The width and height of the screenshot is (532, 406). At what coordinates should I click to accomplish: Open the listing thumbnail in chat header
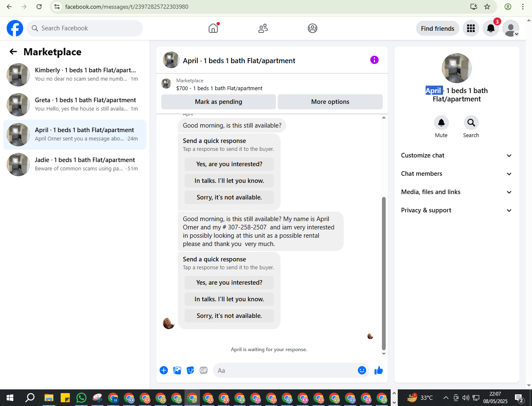pos(171,60)
